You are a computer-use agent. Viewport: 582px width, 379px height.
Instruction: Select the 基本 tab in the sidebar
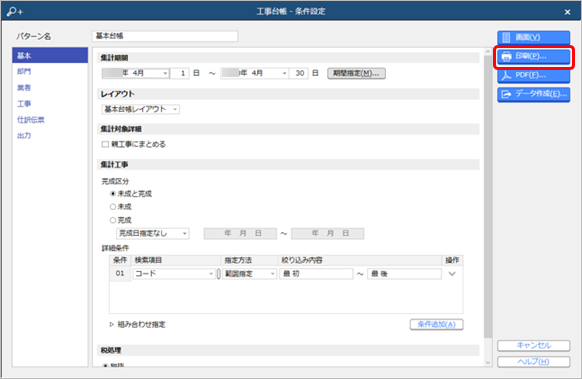click(50, 55)
